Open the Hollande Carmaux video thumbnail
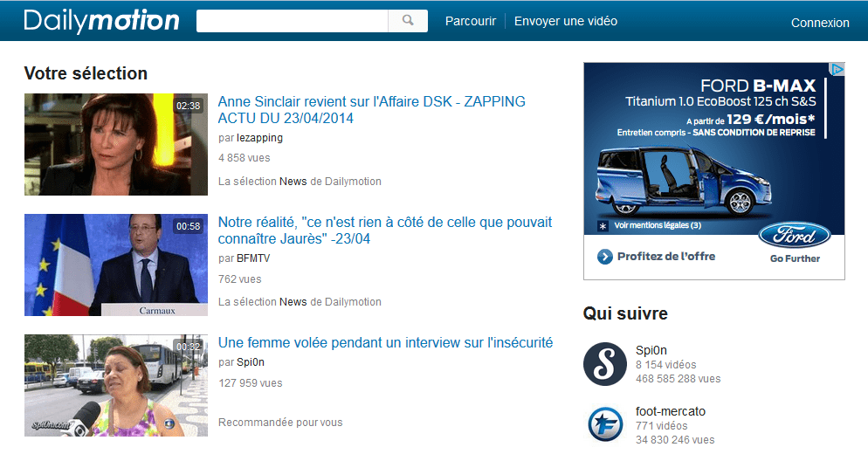 [115, 265]
